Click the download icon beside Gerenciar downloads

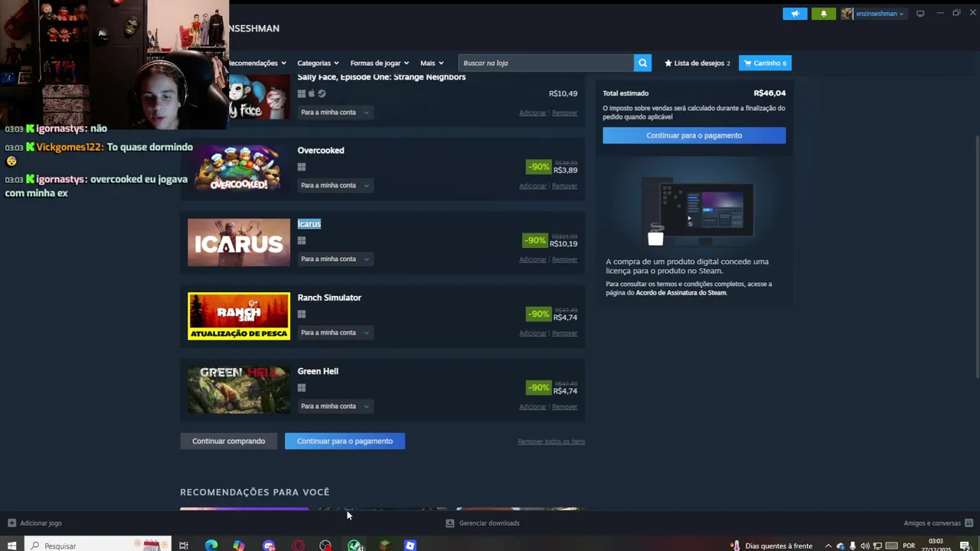point(450,523)
